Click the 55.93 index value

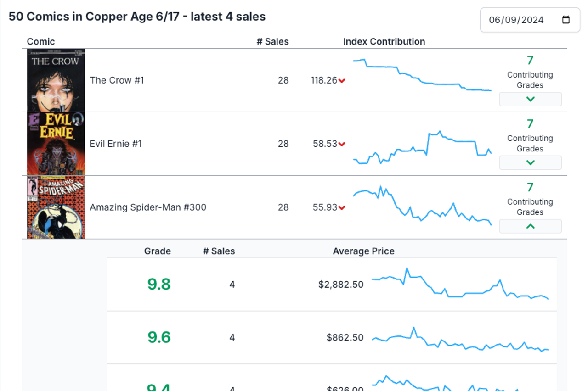pos(325,207)
